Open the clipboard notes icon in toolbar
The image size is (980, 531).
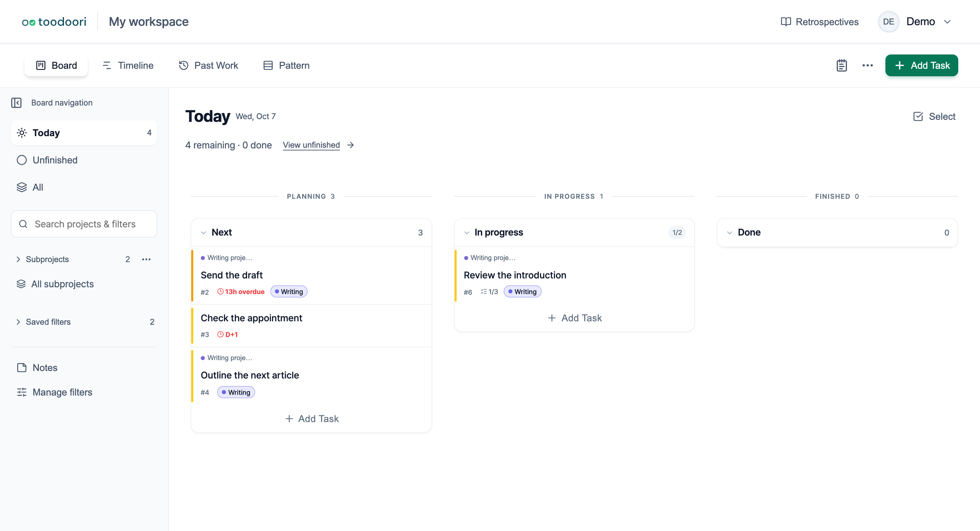pos(842,65)
